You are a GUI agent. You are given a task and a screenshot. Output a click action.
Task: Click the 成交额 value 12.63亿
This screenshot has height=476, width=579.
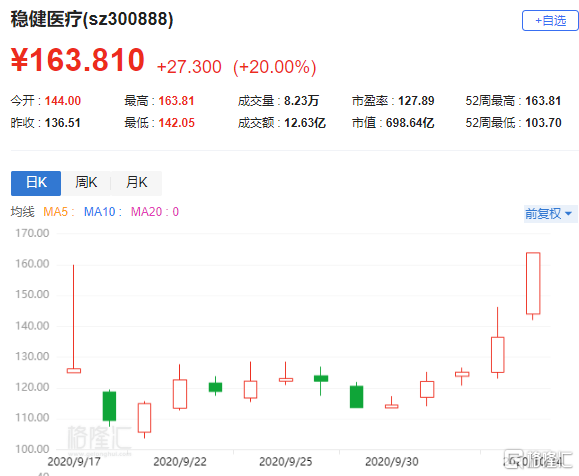[x=305, y=123]
